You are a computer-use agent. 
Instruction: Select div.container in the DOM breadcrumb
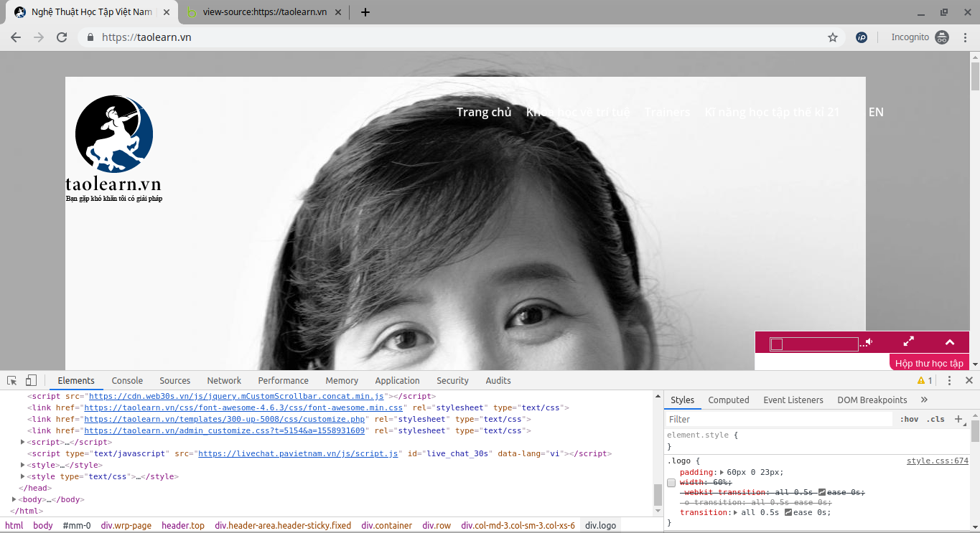[388, 526]
